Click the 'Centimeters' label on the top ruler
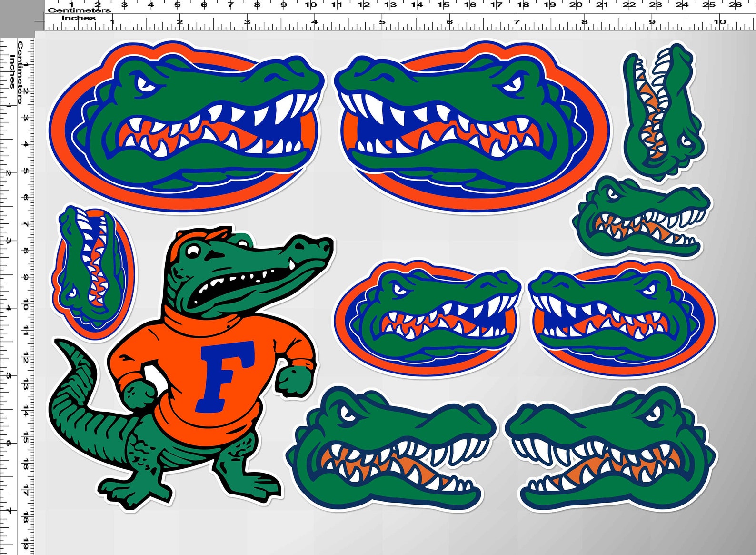This screenshot has height=555, width=756. pyautogui.click(x=80, y=10)
